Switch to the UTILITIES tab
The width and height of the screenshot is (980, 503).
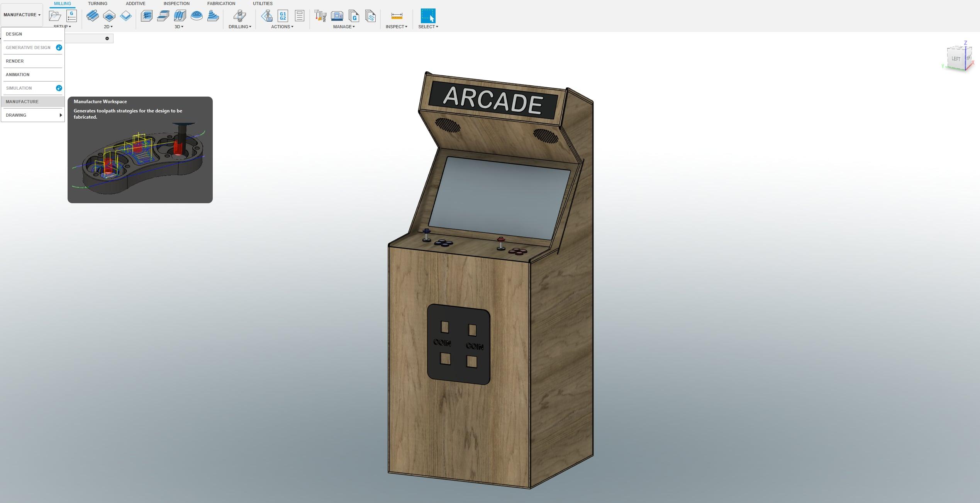263,3
